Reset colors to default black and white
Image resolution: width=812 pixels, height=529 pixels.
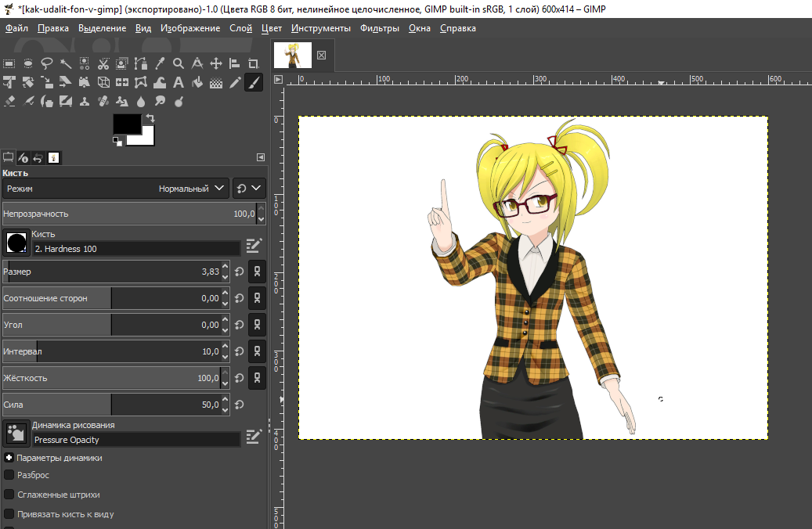117,142
